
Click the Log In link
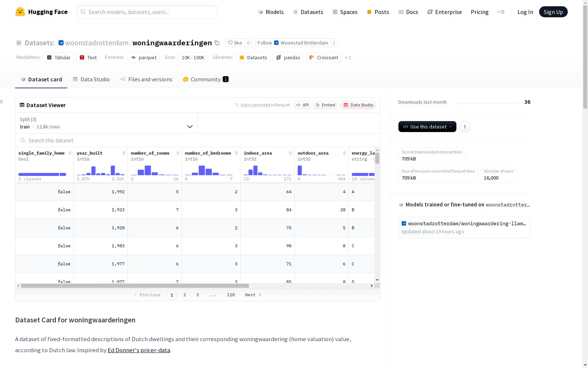point(525,12)
